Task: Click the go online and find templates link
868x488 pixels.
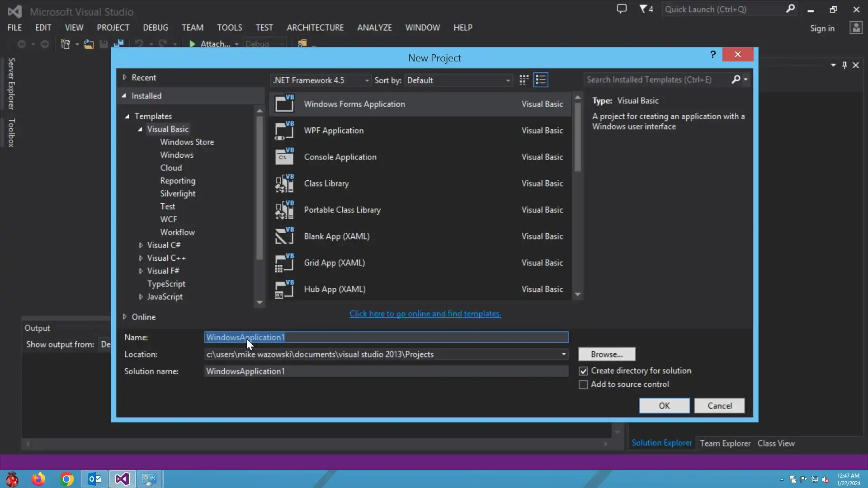Action: (425, 314)
